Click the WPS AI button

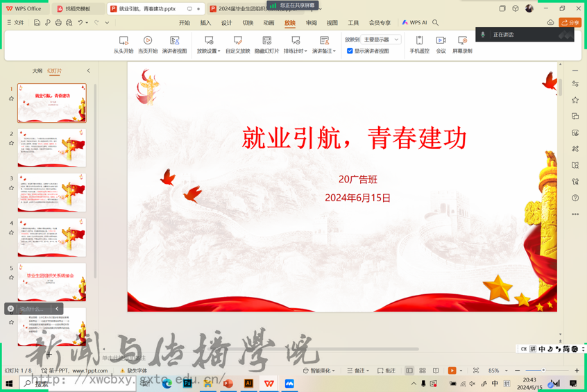click(x=414, y=23)
